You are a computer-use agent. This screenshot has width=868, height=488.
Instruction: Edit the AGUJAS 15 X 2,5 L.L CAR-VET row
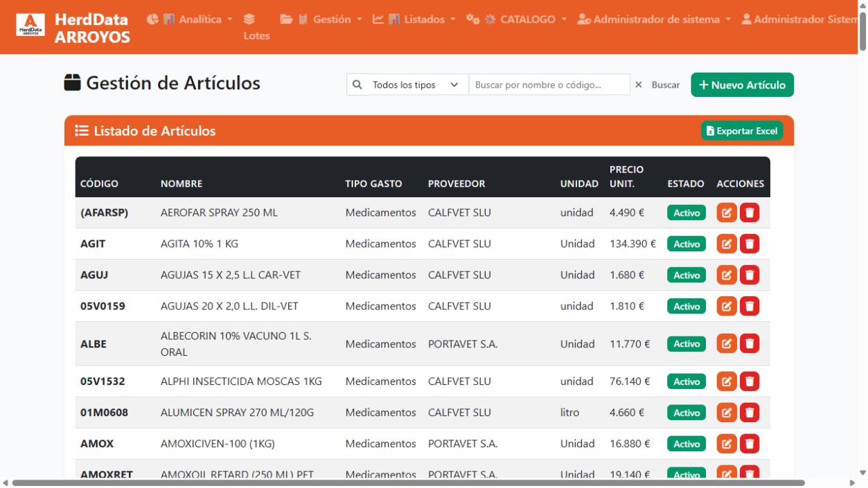[726, 275]
